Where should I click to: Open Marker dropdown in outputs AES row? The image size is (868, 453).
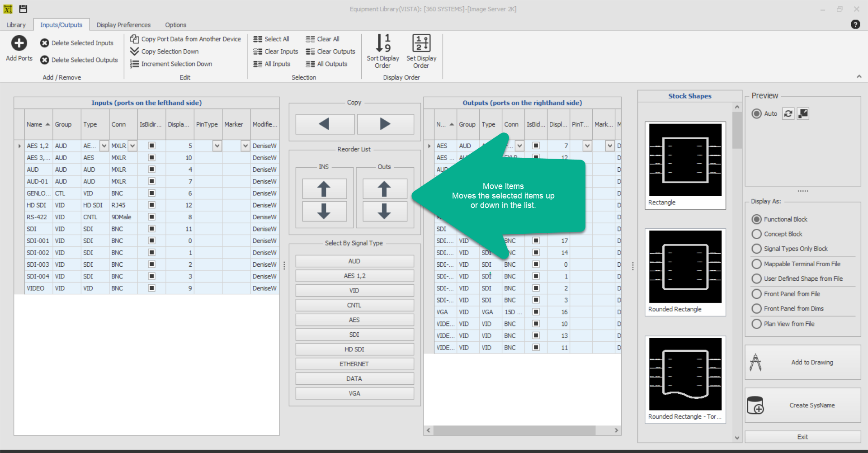[x=610, y=146]
